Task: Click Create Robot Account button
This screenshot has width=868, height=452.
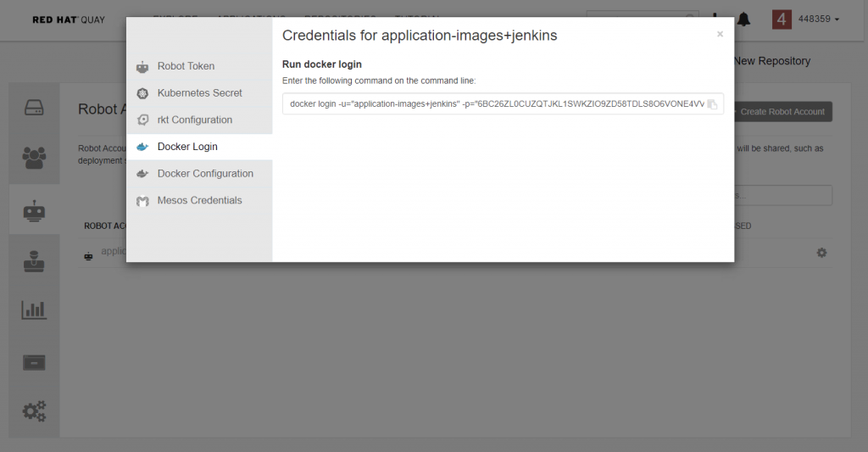Action: 782,112
